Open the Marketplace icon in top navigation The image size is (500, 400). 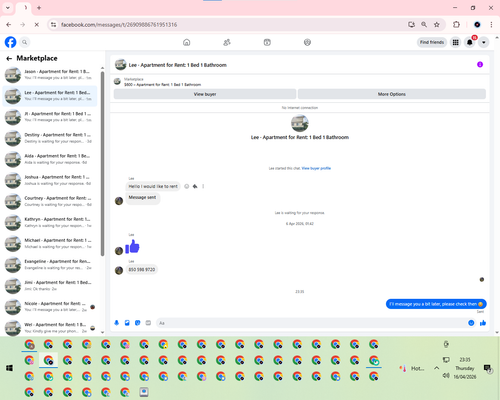point(267,42)
